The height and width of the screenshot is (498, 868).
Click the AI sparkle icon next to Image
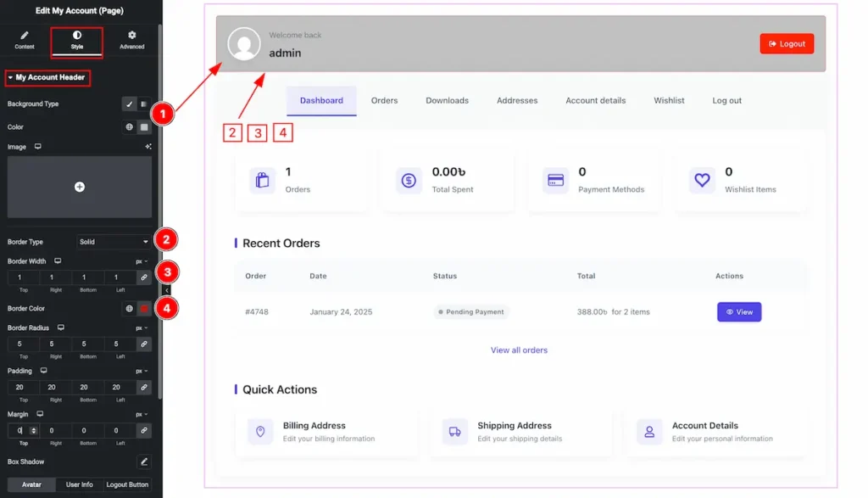click(148, 147)
